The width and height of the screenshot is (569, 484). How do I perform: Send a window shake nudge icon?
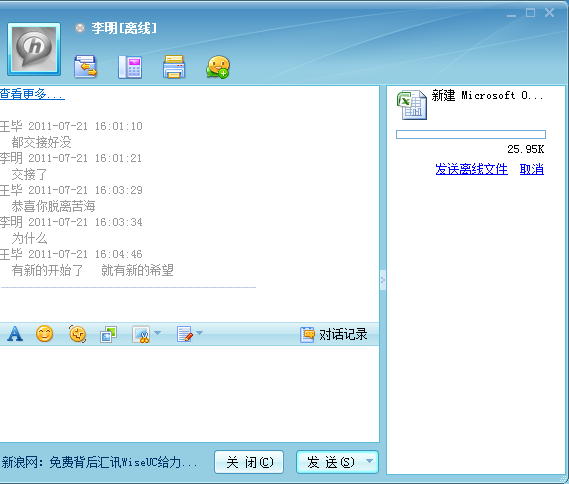click(x=77, y=334)
